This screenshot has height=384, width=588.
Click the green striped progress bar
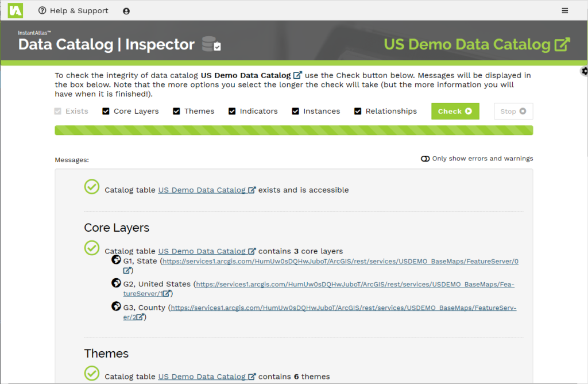coord(293,130)
